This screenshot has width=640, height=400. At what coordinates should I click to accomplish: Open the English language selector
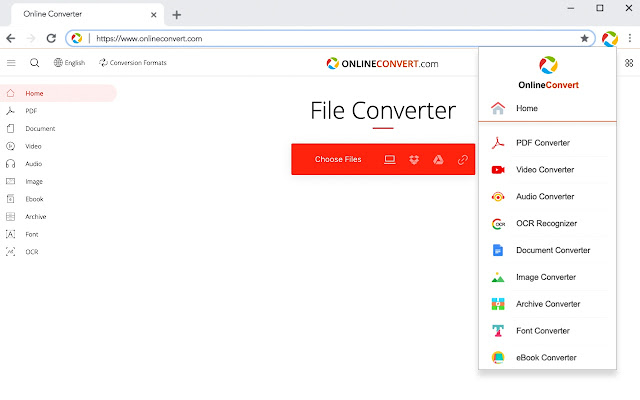(69, 62)
